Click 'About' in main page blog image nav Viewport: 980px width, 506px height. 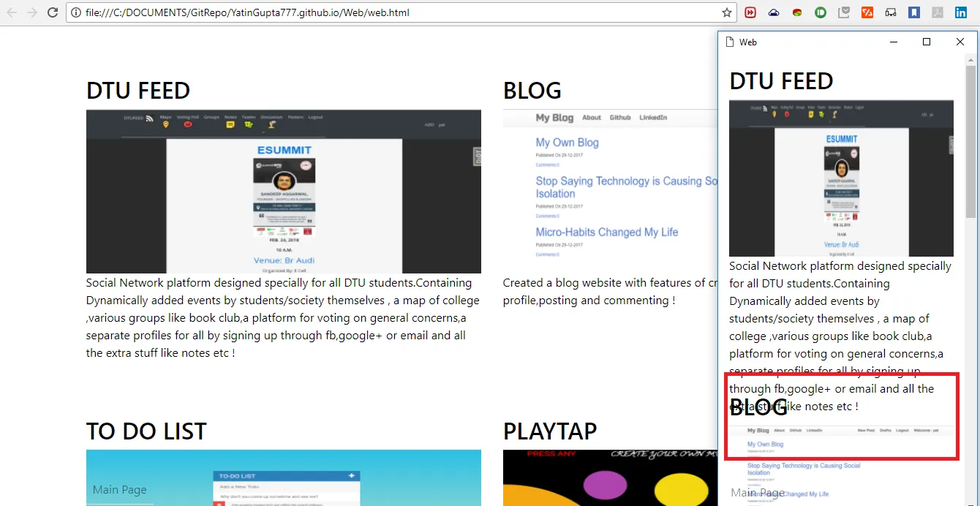click(x=592, y=117)
